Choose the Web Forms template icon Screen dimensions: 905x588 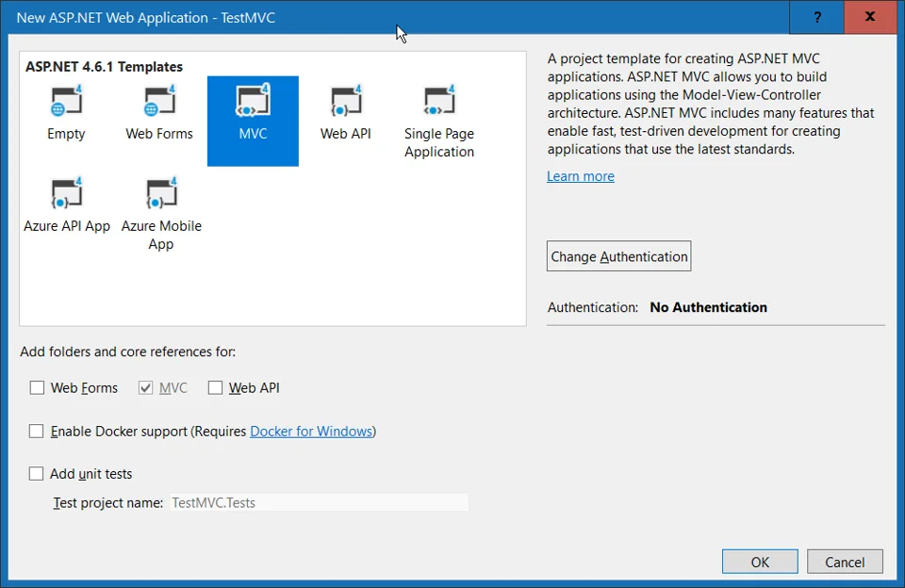pos(159,102)
